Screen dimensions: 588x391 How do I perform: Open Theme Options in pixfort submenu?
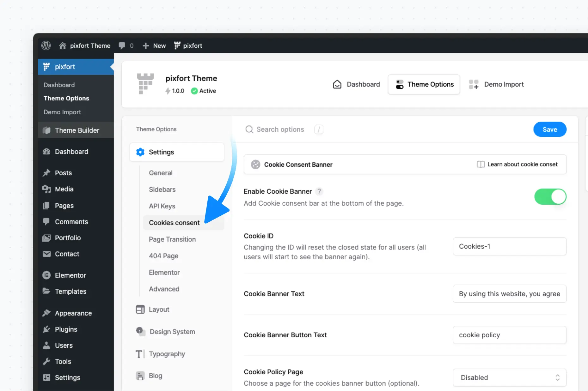point(66,98)
